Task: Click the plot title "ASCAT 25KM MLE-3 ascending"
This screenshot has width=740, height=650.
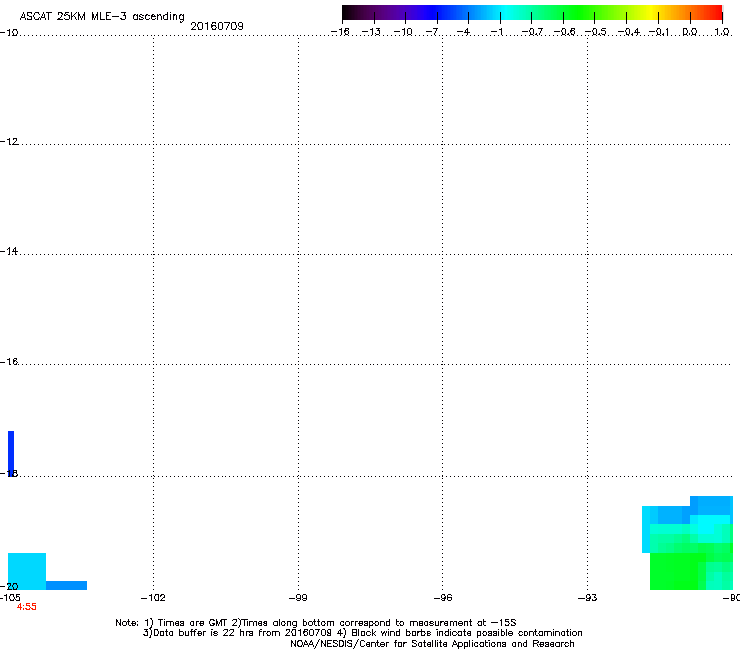Action: (x=102, y=17)
